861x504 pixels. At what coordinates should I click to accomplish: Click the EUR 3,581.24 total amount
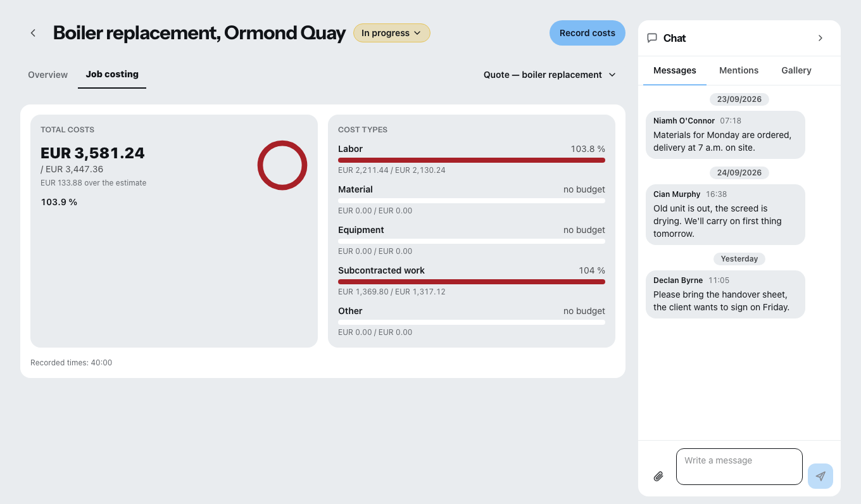click(x=92, y=153)
